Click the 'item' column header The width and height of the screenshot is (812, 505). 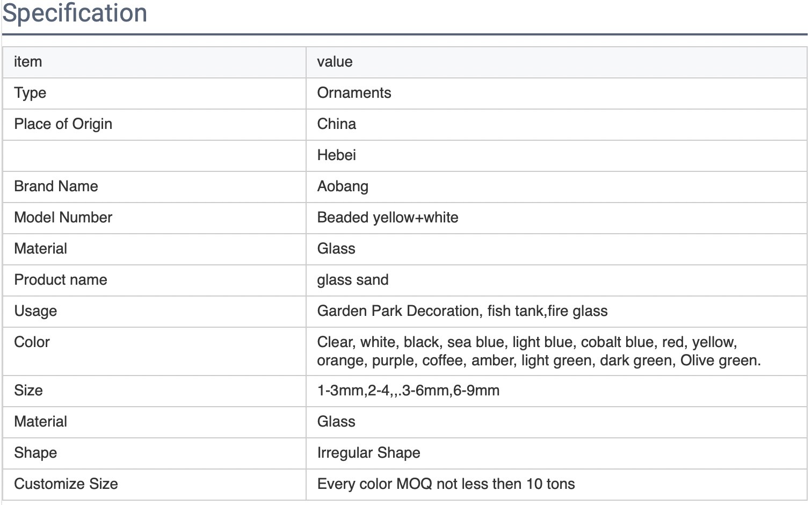28,62
